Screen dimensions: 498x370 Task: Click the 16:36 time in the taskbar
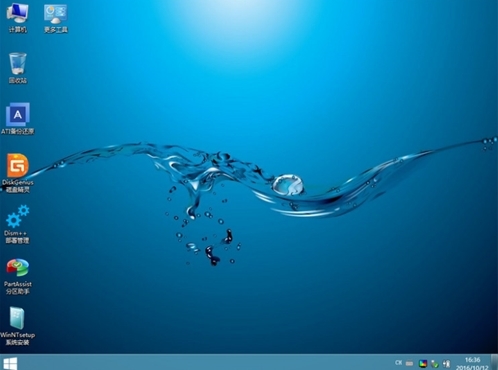(x=472, y=360)
